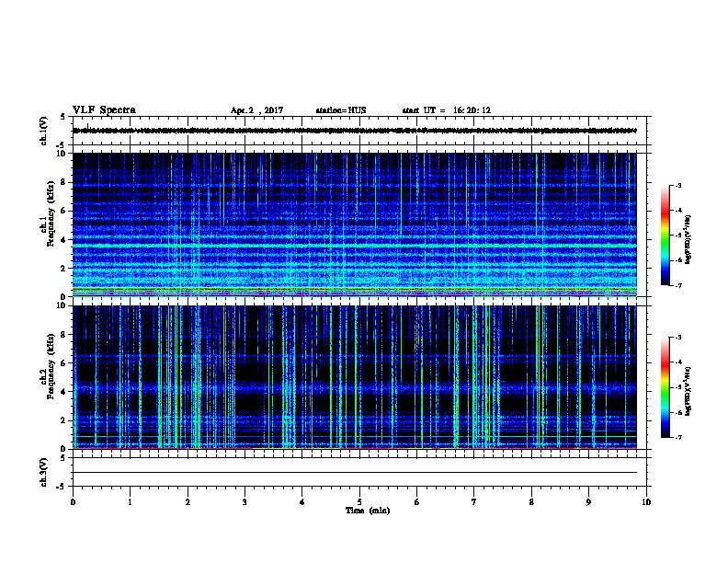Click the "ch.3(V)" axis label
The width and height of the screenshot is (728, 563).
click(44, 472)
